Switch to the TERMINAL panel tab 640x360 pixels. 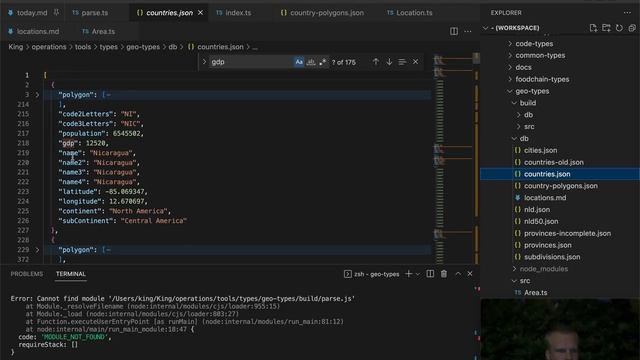point(71,274)
